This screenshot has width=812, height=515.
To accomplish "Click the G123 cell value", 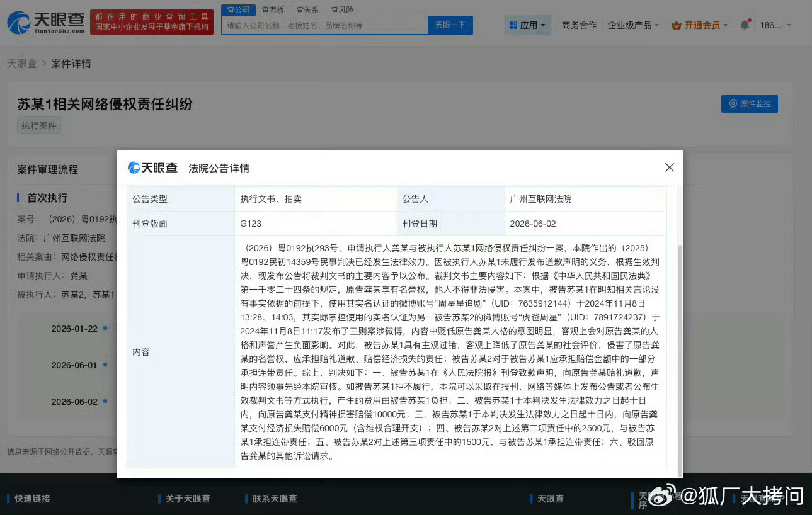I will (251, 224).
